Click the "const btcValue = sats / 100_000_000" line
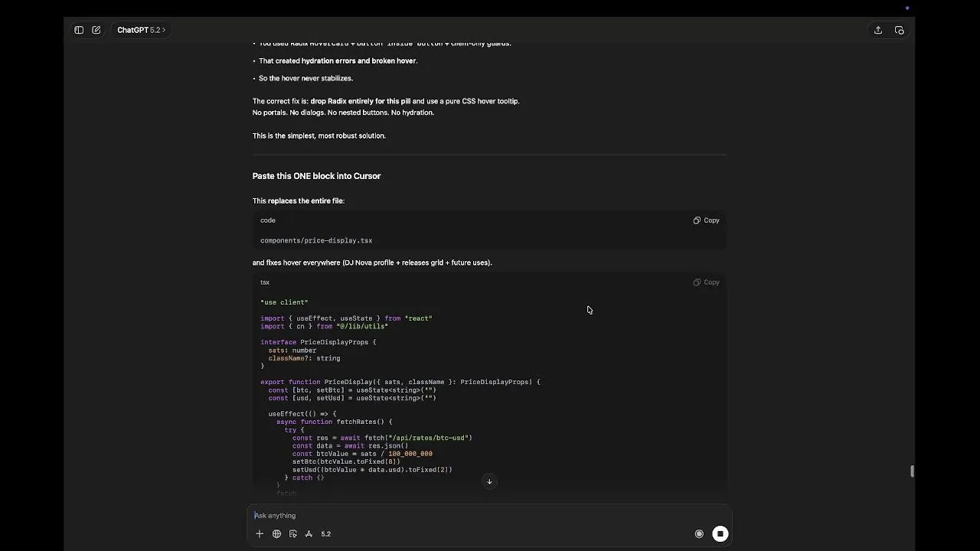 tap(362, 454)
